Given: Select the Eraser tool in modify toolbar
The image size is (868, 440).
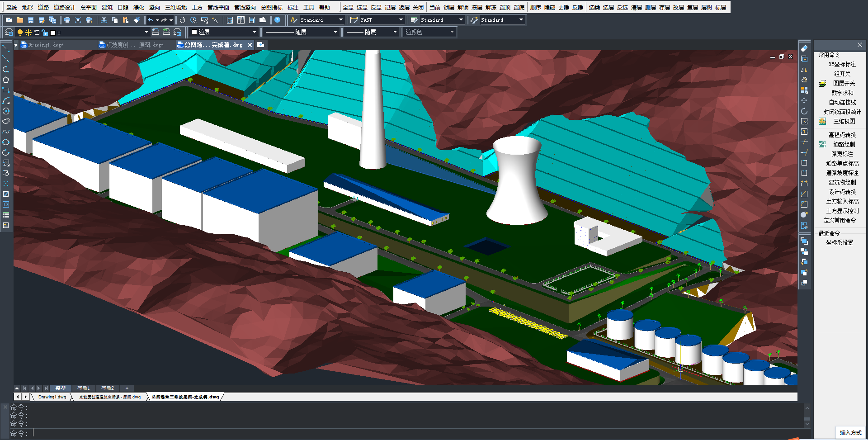Looking at the screenshot, I should click(x=804, y=48).
